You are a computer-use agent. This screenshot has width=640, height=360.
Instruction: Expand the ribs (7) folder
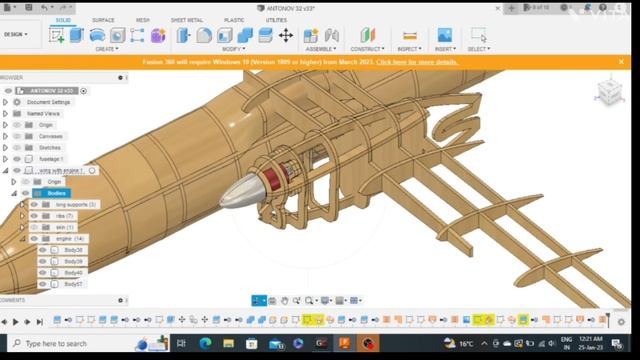(x=23, y=216)
